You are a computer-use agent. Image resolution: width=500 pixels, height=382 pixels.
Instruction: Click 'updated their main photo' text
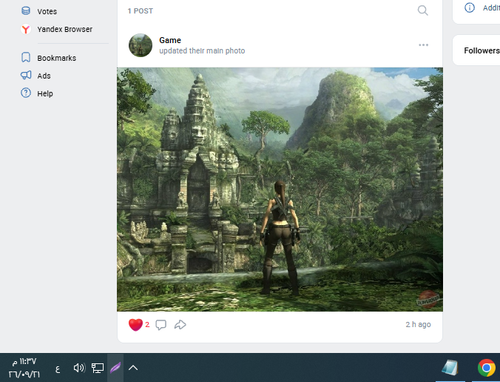(202, 51)
